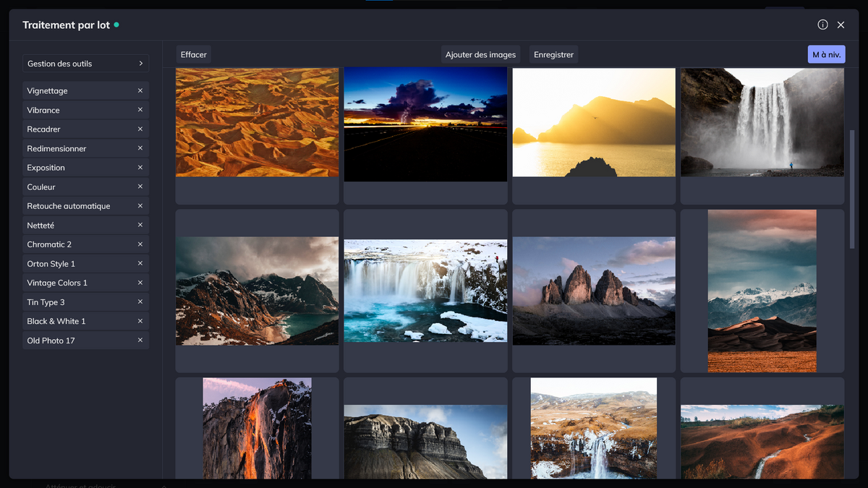The width and height of the screenshot is (868, 488).
Task: Select the Retouche automatique entry
Action: point(85,205)
